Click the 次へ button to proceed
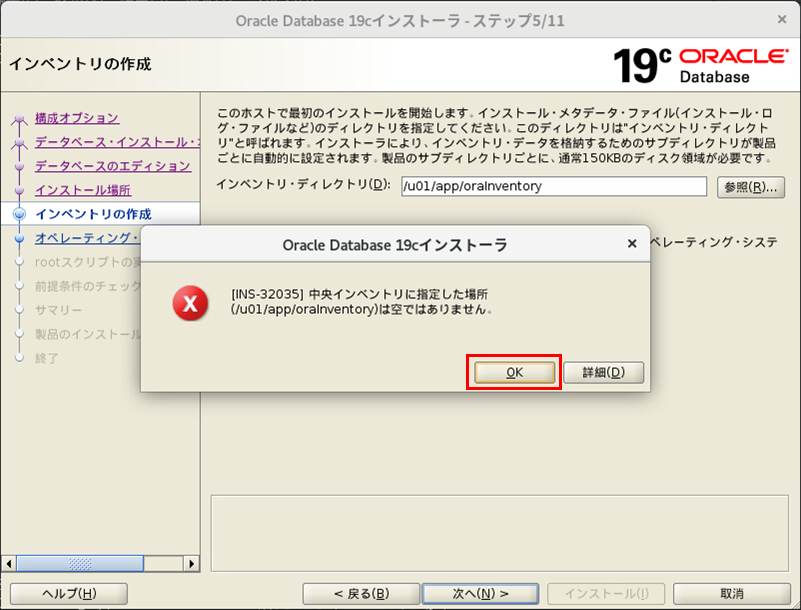Viewport: 801px width, 610px height. pyautogui.click(x=480, y=592)
